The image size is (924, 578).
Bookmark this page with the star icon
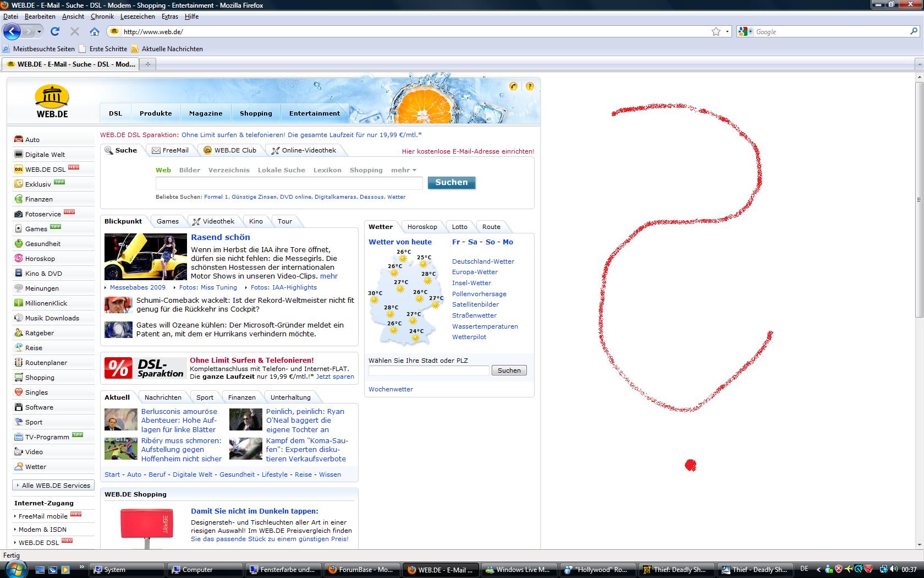tap(716, 32)
